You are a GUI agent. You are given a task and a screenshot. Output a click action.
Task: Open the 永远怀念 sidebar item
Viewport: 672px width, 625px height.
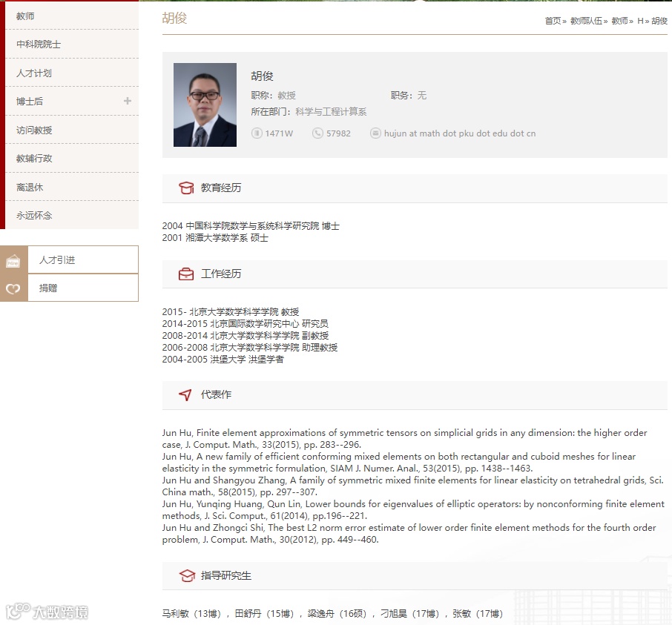(72, 215)
